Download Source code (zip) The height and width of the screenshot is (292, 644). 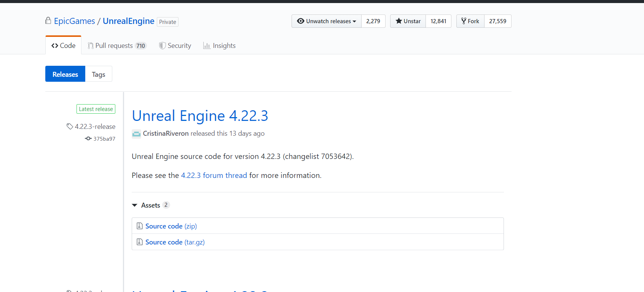point(171,226)
